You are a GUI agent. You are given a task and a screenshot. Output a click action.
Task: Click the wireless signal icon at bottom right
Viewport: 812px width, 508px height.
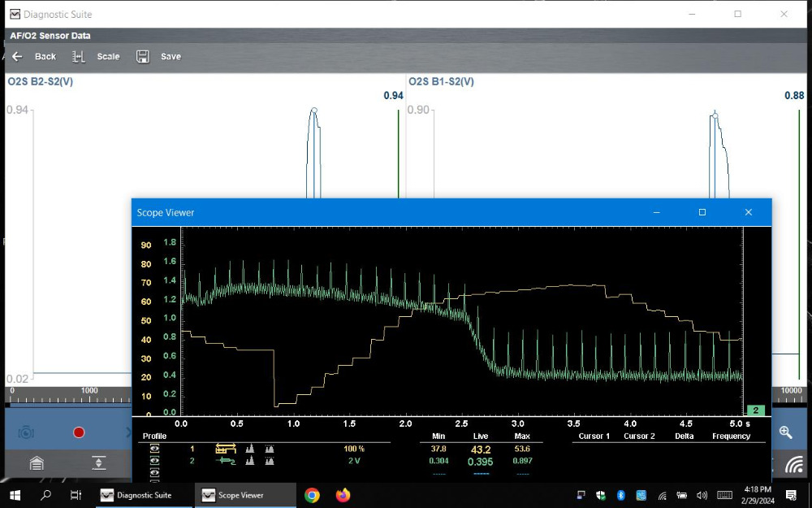click(x=793, y=464)
